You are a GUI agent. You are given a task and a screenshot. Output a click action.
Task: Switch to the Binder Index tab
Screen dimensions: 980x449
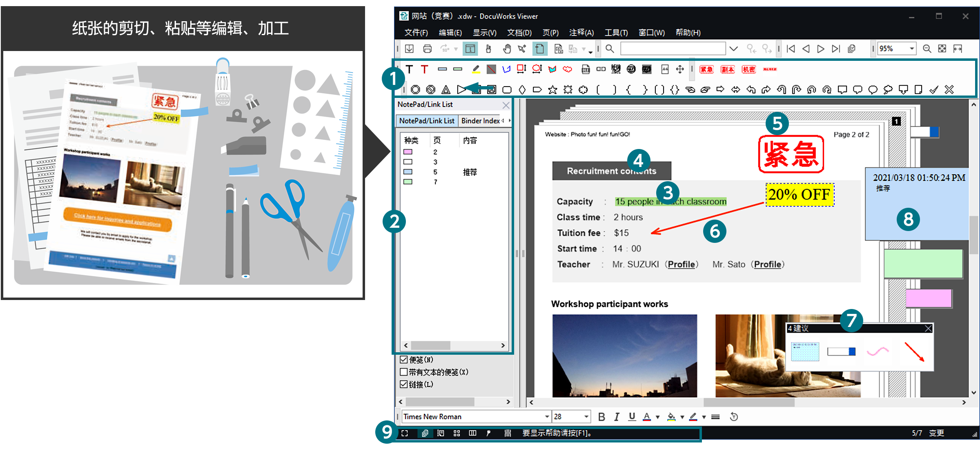point(480,120)
